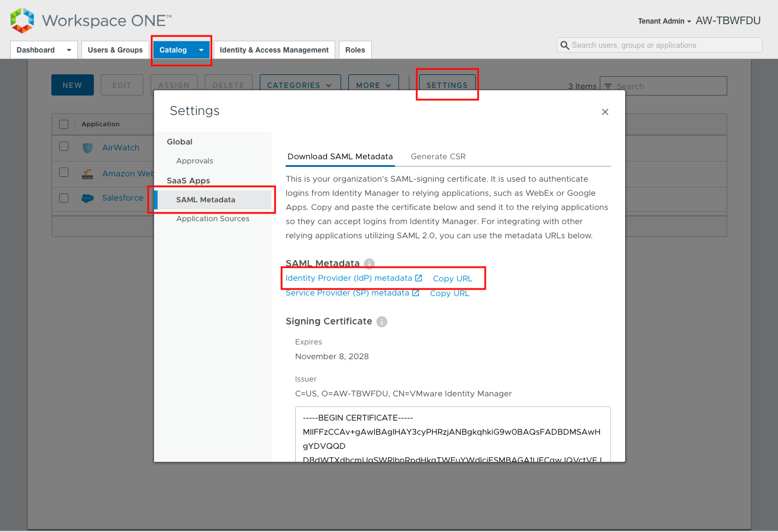Image resolution: width=778 pixels, height=532 pixels.
Task: Click Copy URL next to IdP metadata
Action: 453,279
